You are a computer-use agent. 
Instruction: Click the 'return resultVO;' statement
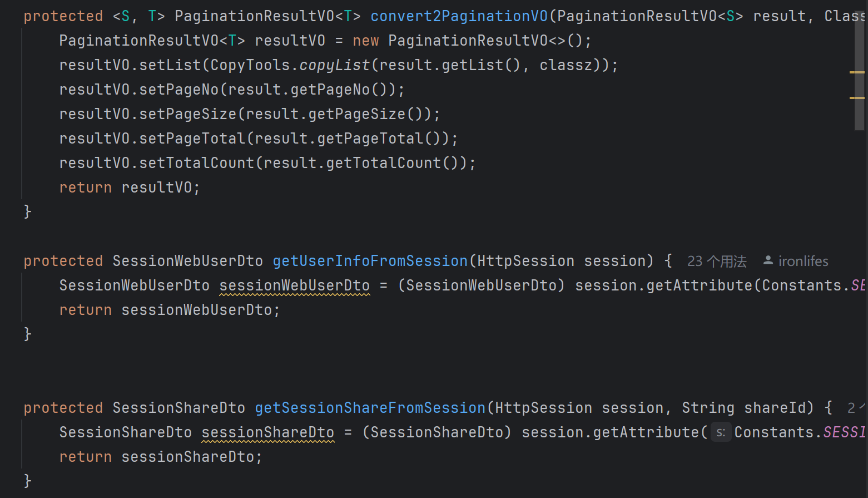130,188
